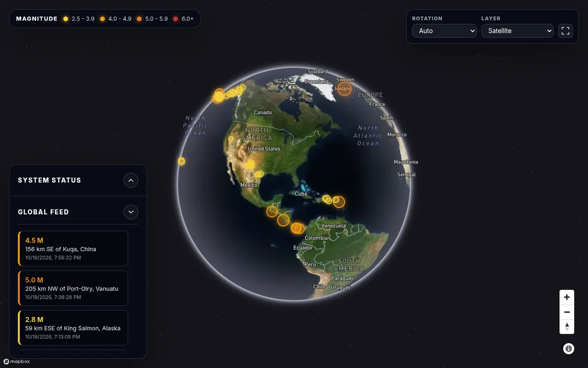This screenshot has width=588, height=368.
Task: Click the Paraguay map label
Action: click(342, 278)
